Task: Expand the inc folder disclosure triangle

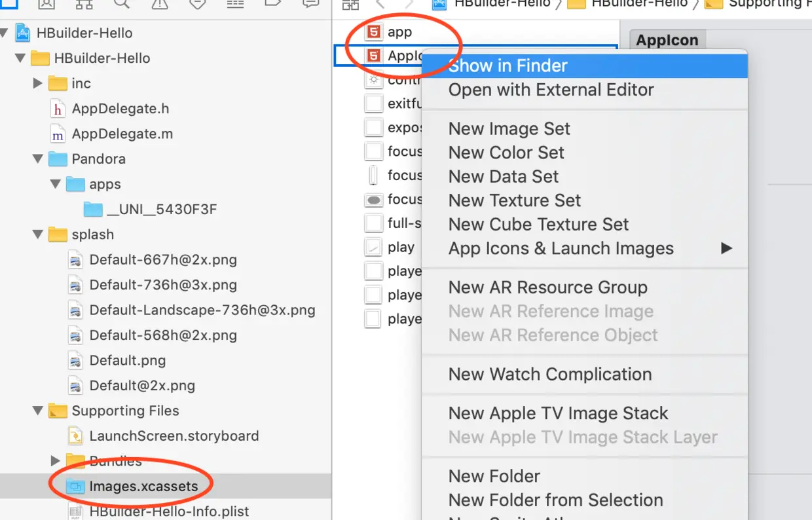Action: coord(37,83)
